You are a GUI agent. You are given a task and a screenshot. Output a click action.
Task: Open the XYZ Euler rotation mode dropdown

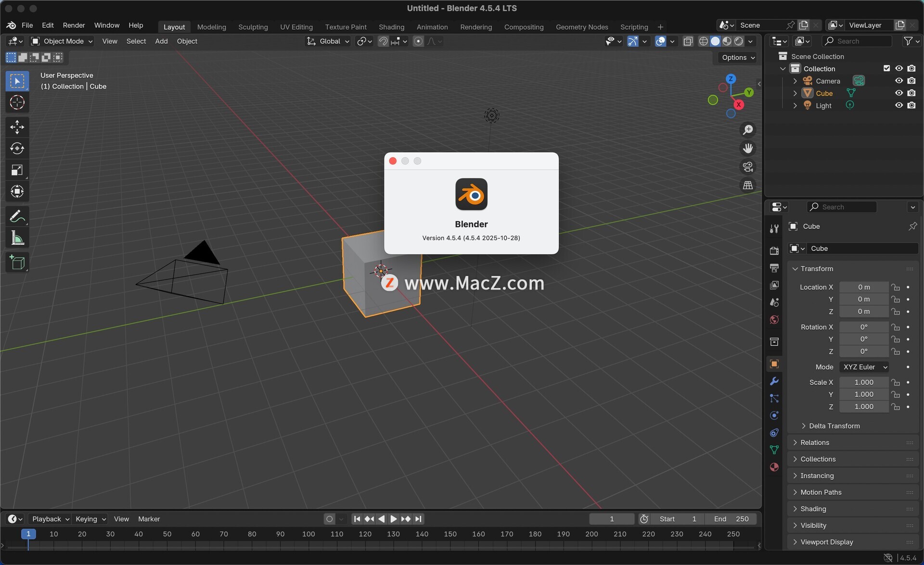pyautogui.click(x=864, y=367)
